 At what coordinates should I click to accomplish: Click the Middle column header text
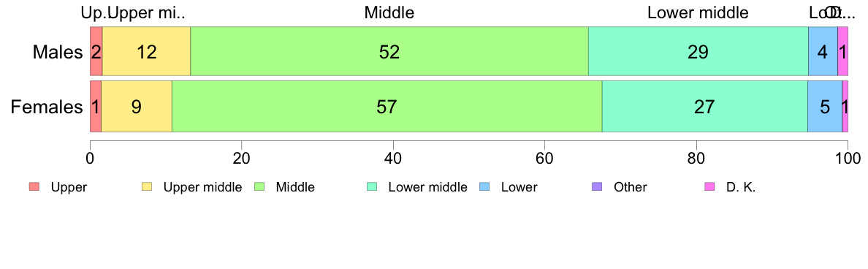389,12
